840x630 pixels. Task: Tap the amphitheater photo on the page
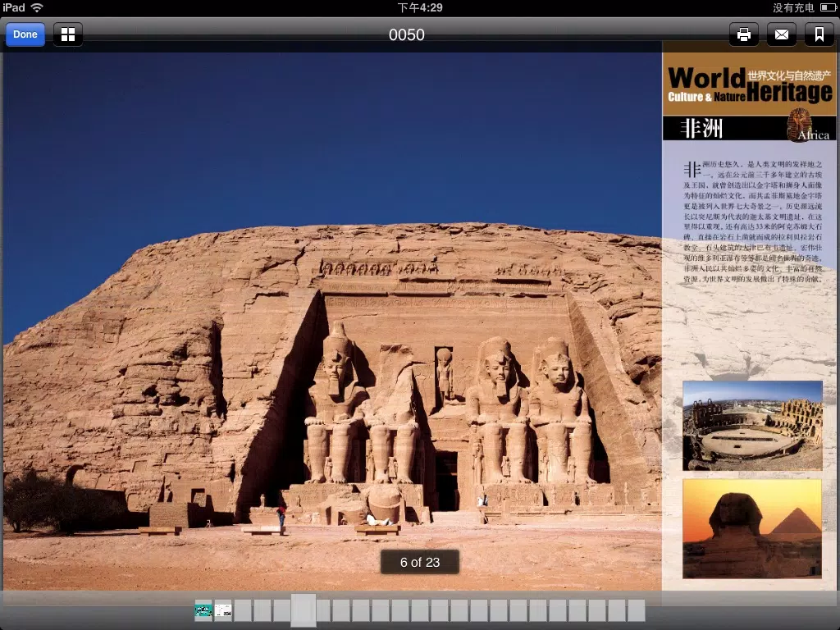click(752, 426)
